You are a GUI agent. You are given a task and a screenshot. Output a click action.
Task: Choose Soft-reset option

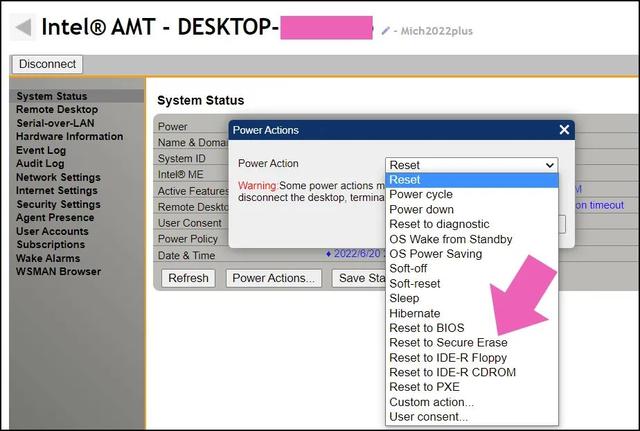(472, 284)
